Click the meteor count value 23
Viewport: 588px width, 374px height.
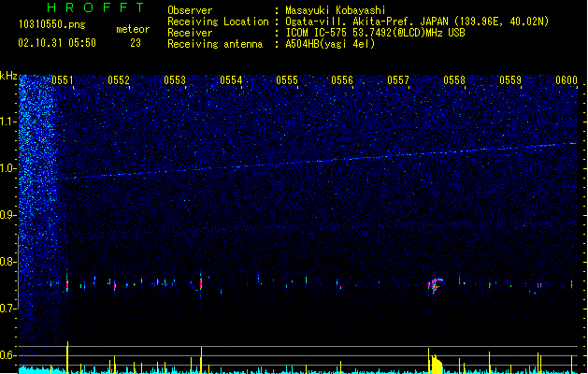point(136,43)
